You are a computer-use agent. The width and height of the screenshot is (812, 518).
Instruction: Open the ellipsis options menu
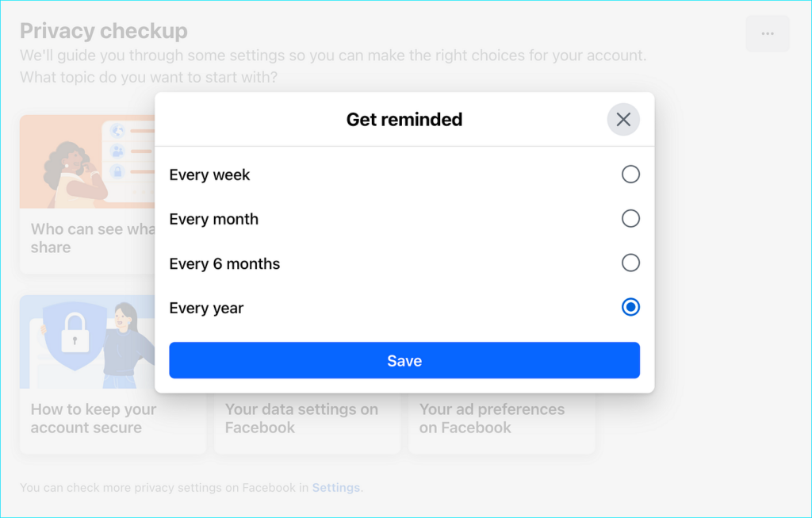(767, 33)
